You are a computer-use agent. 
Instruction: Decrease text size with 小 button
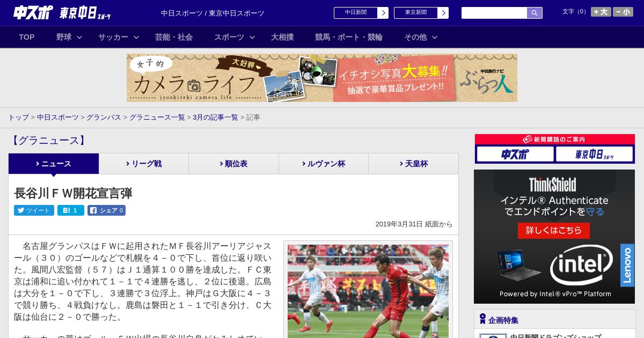[x=623, y=12]
